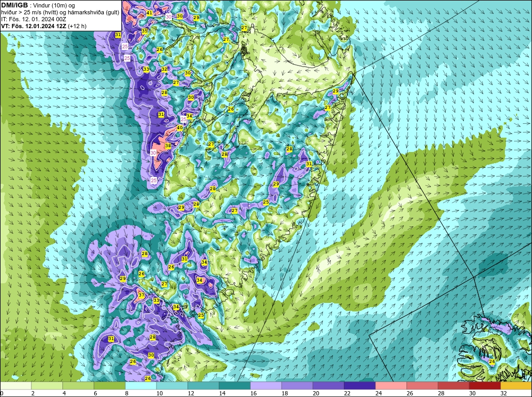This screenshot has width=532, height=397.
Task: Select the light pink 24–26 m/s legend swatch
Action: 391,386
